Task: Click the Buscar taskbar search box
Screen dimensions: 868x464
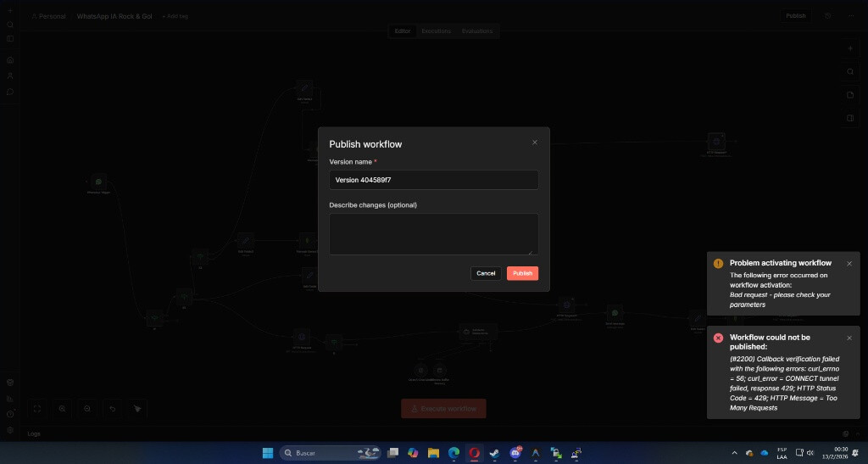Action: click(331, 453)
